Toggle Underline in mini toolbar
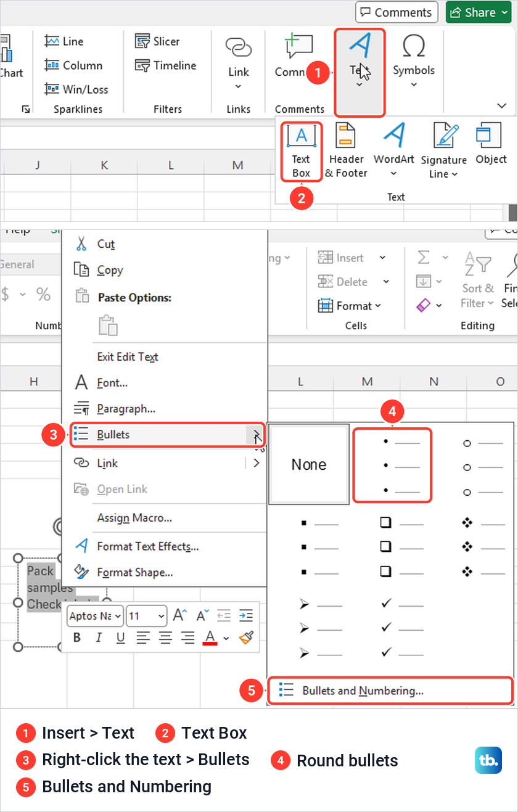 (x=120, y=638)
